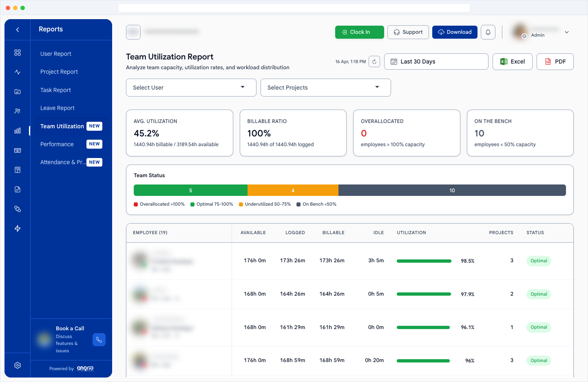Export the report using Excel button
Screen dimensions: 588x382
512,61
